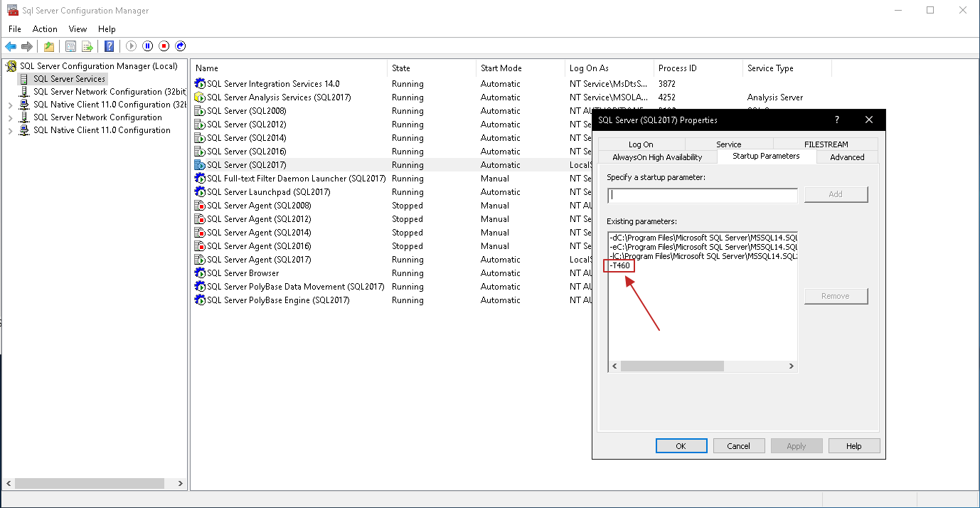Sort by the Start Mode column header
Image resolution: width=980 pixels, height=508 pixels.
point(521,68)
